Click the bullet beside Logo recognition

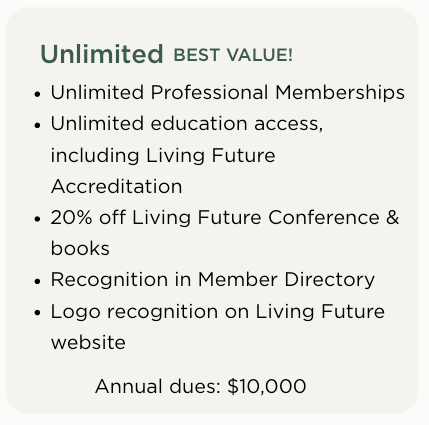(37, 313)
